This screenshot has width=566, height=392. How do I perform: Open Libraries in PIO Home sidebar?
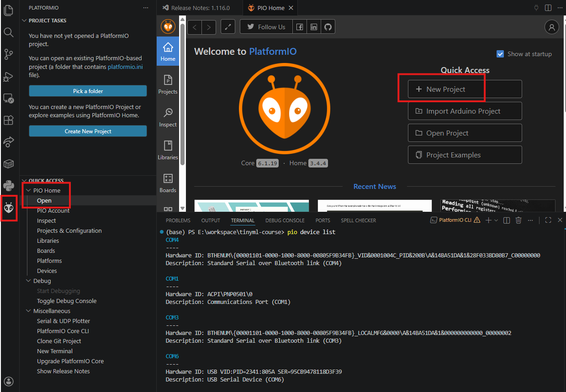168,151
